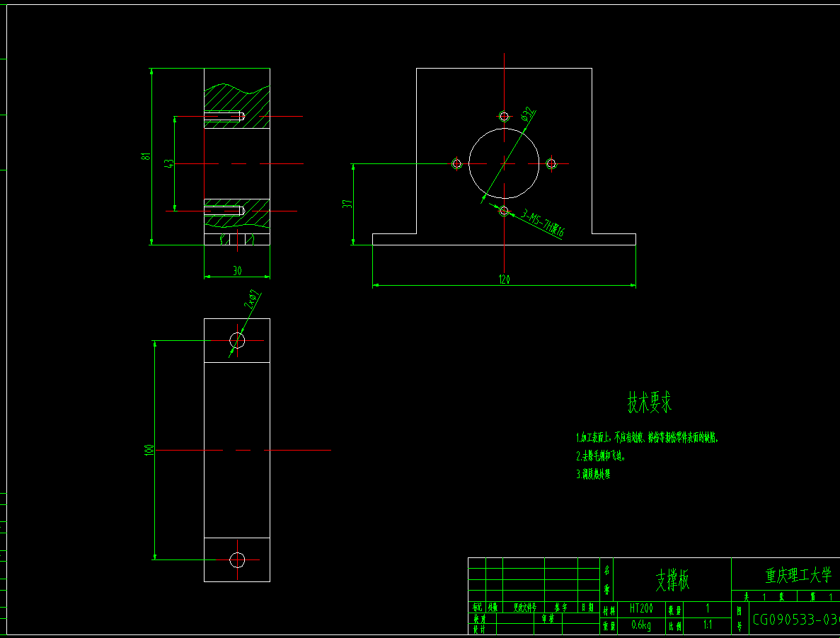Select the part name "支撑板"

click(x=672, y=579)
